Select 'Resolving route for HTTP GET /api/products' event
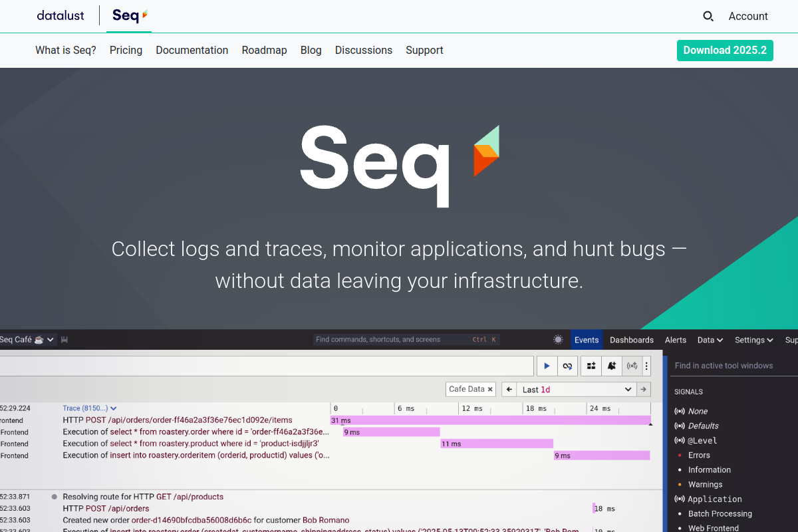 [x=143, y=497]
